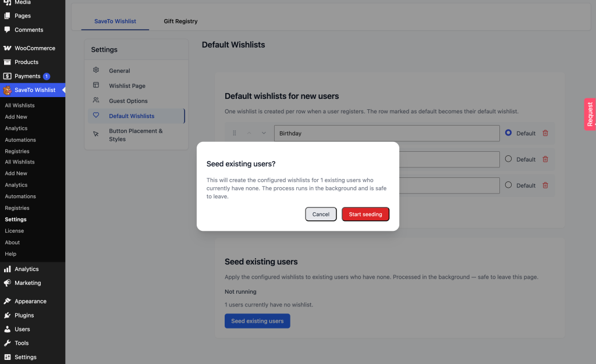Click the SaveTo Wishlist plugin icon
The height and width of the screenshot is (364, 596).
[7, 90]
